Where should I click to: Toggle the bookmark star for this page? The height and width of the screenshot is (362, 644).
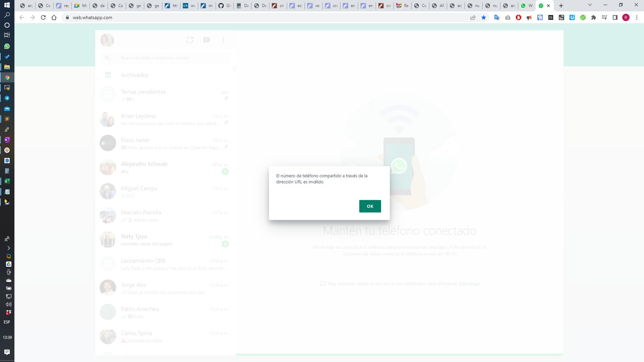click(484, 17)
